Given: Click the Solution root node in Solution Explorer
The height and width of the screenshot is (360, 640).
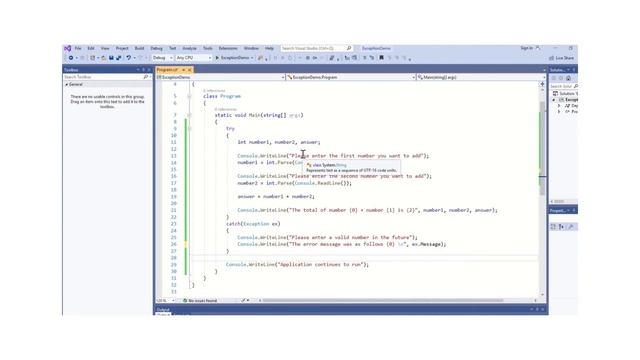Looking at the screenshot, I should (x=565, y=93).
